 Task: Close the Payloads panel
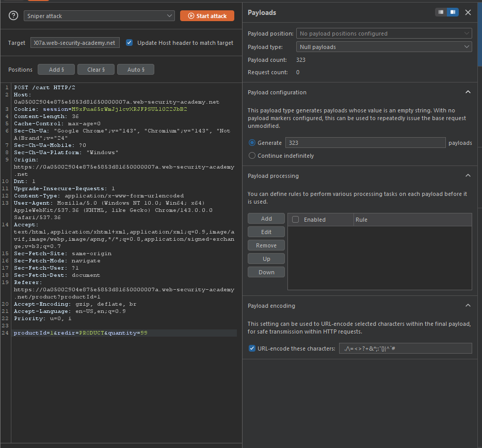click(x=468, y=12)
